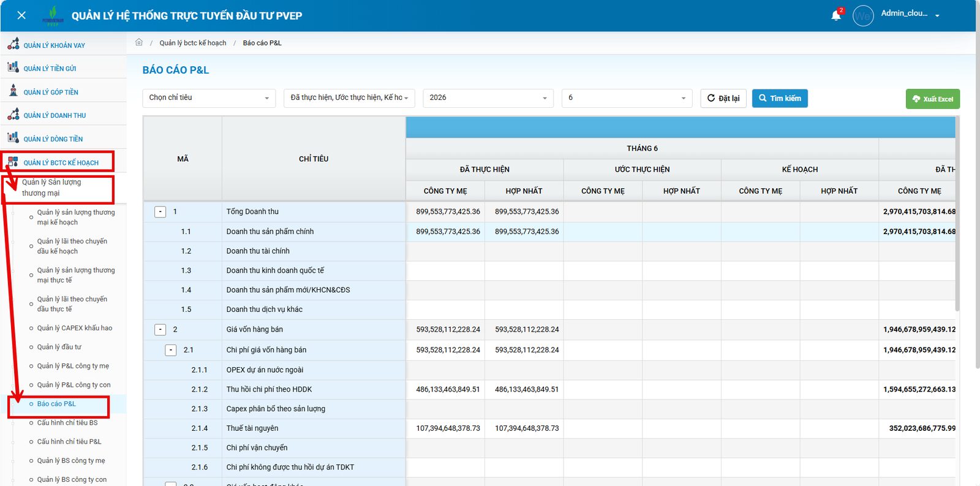
Task: Click the Quản lý tiền gửi icon
Action: [13, 67]
